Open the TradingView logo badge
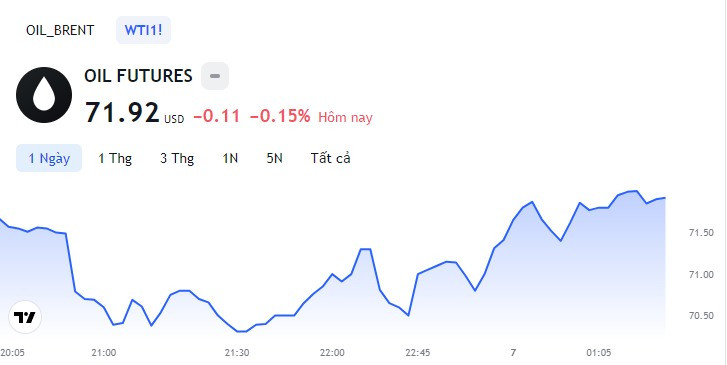 click(25, 317)
